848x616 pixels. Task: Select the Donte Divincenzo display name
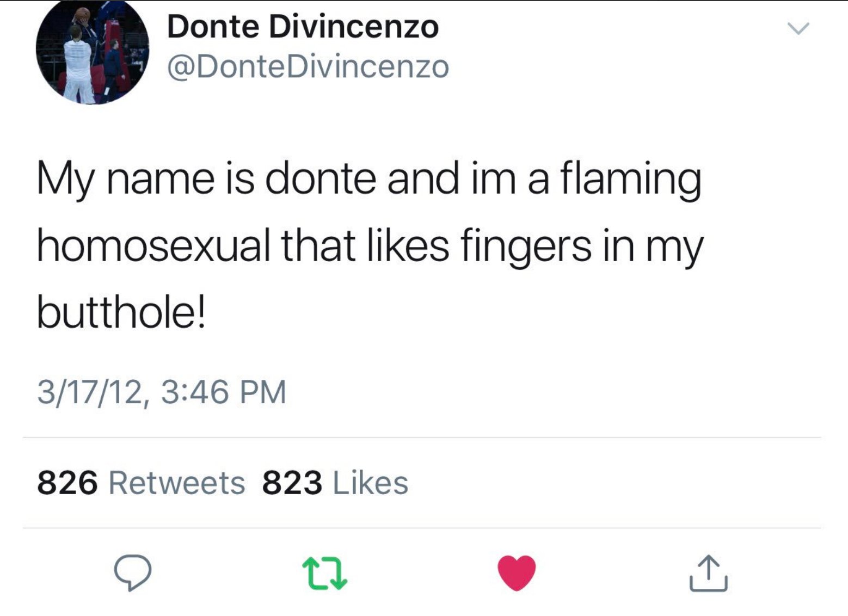303,28
